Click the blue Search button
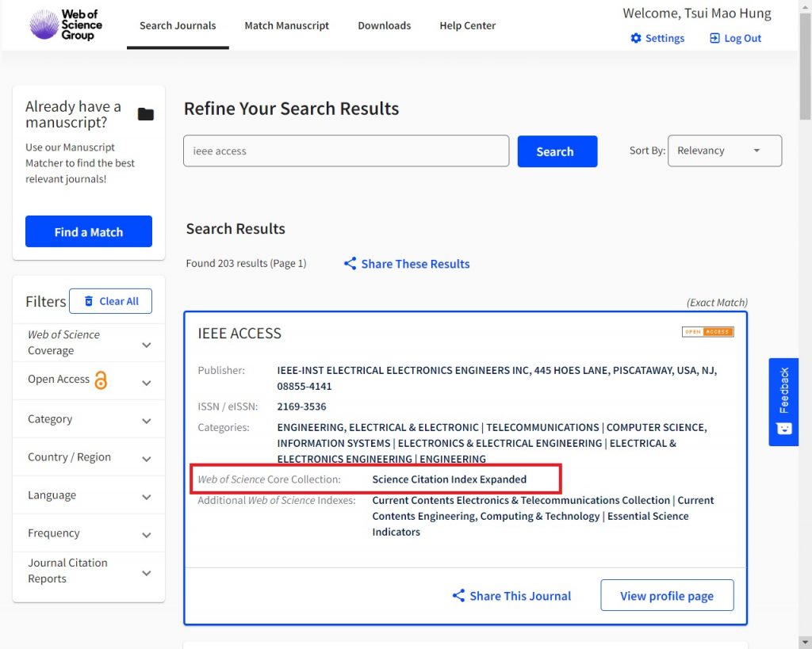Screen dimensions: 812x649 click(557, 151)
